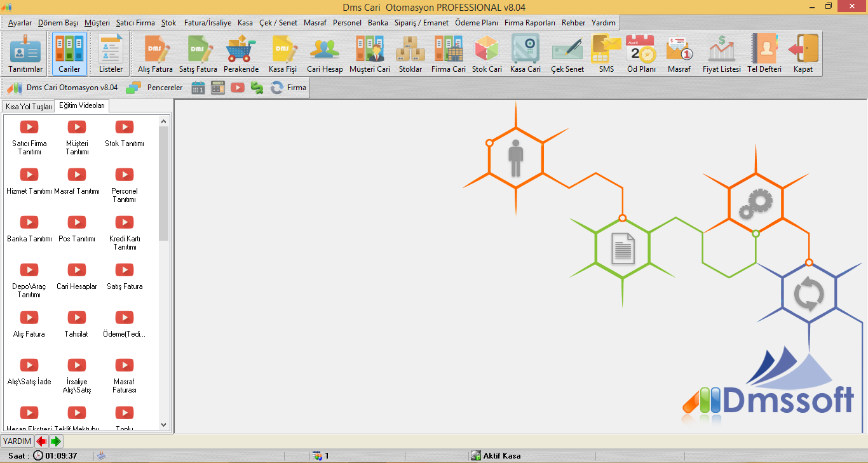Switch to Kısa Yol Tuşları tab
Image resolution: width=868 pixels, height=463 pixels.
click(x=29, y=107)
